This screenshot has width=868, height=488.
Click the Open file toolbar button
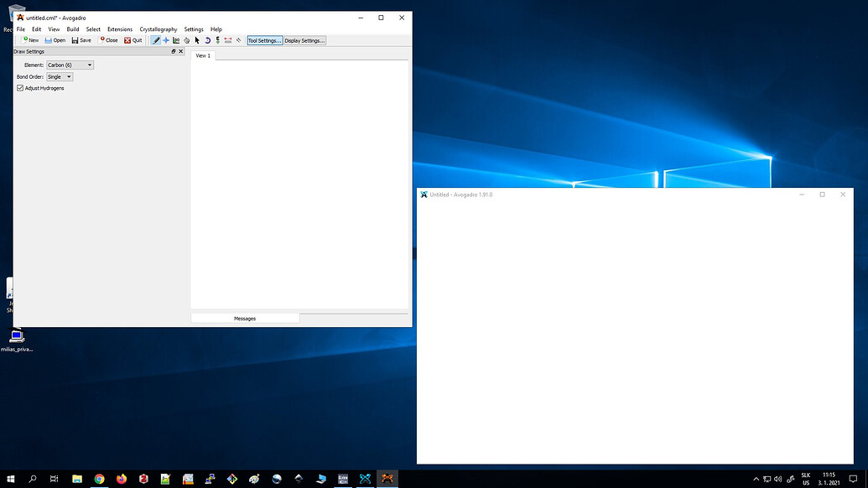(x=55, y=40)
